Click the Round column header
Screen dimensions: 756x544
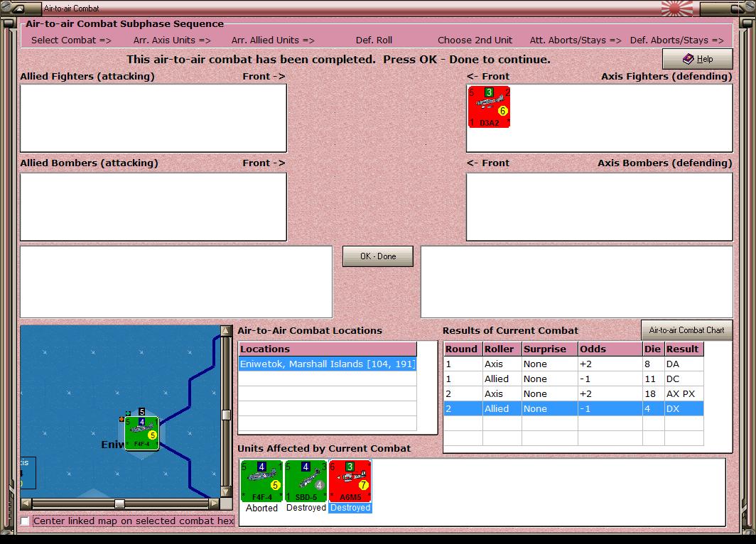pyautogui.click(x=463, y=349)
